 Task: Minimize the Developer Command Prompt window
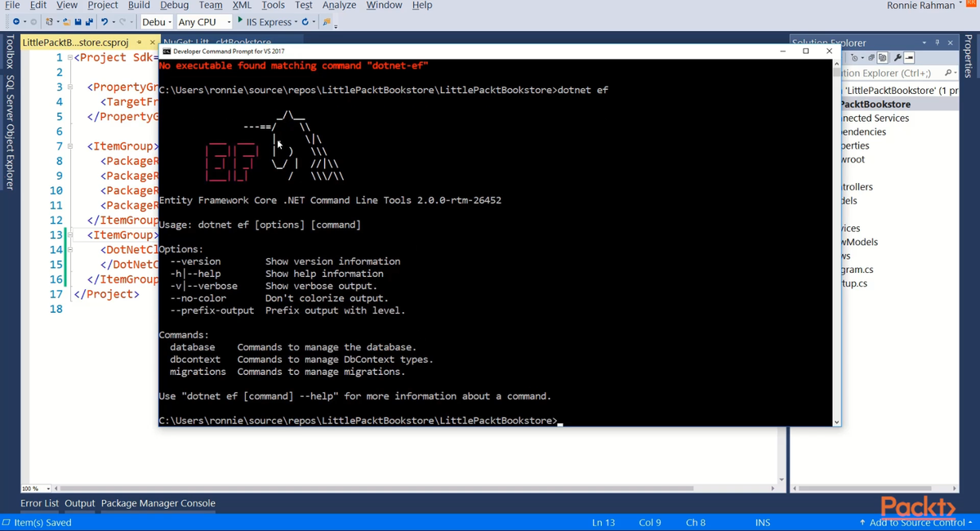782,51
